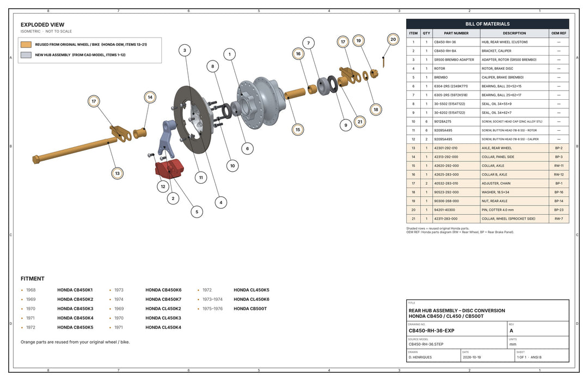The image size is (588, 381).
Task: Select the 'D. HENRIQUES' drawn-by field
Action: [434, 355]
